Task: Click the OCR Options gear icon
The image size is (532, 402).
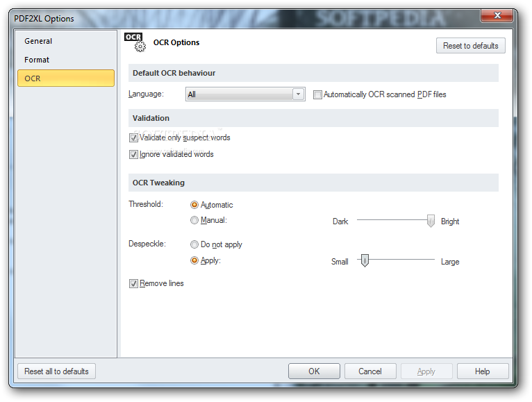Action: (135, 42)
